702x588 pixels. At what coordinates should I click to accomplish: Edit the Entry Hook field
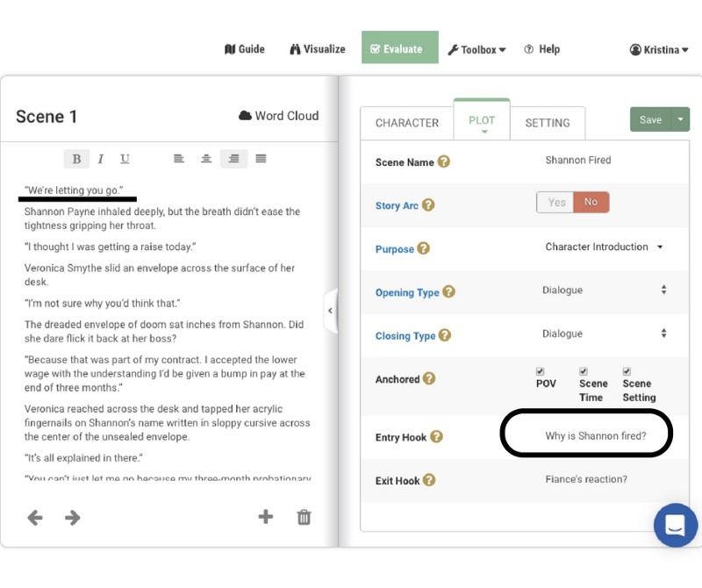click(x=594, y=436)
